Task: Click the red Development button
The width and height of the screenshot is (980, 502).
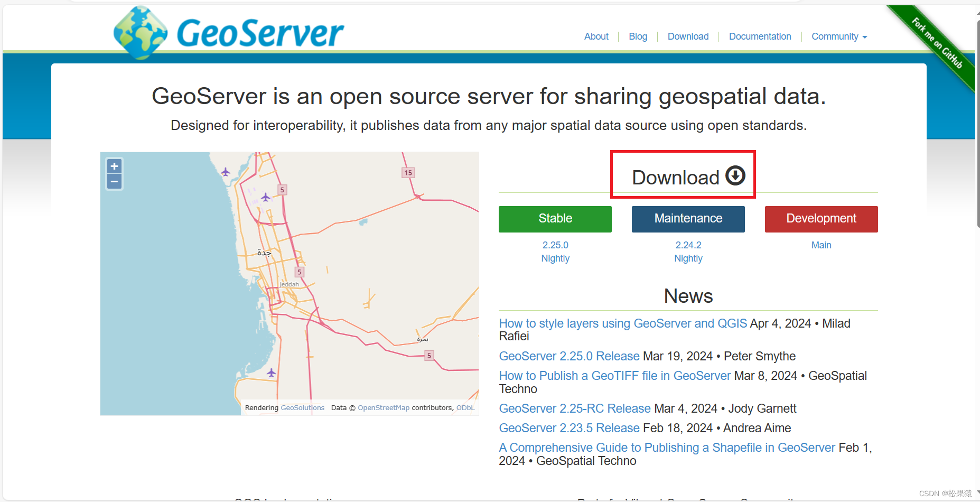Action: point(820,219)
